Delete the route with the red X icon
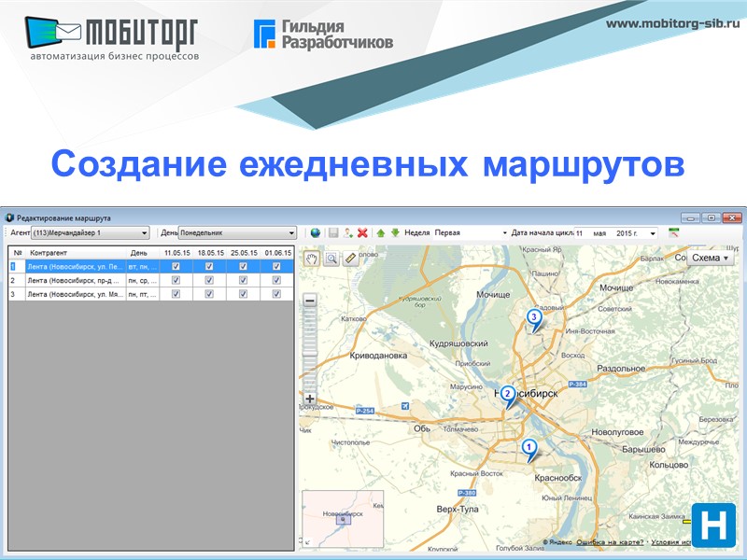747x560 pixels. [x=360, y=231]
